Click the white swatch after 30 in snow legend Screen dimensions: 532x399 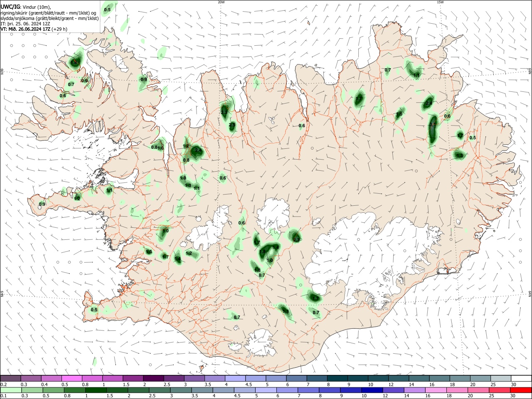[x=521, y=379]
